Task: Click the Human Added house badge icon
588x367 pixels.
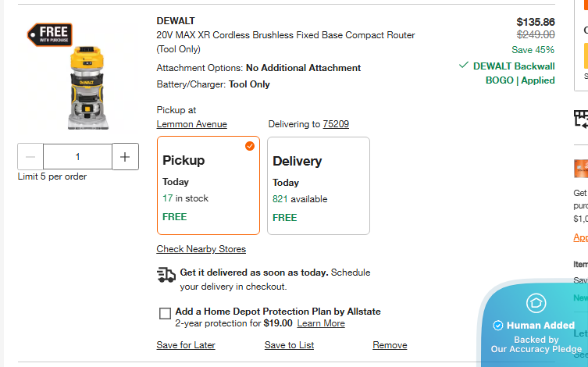Action: point(536,303)
